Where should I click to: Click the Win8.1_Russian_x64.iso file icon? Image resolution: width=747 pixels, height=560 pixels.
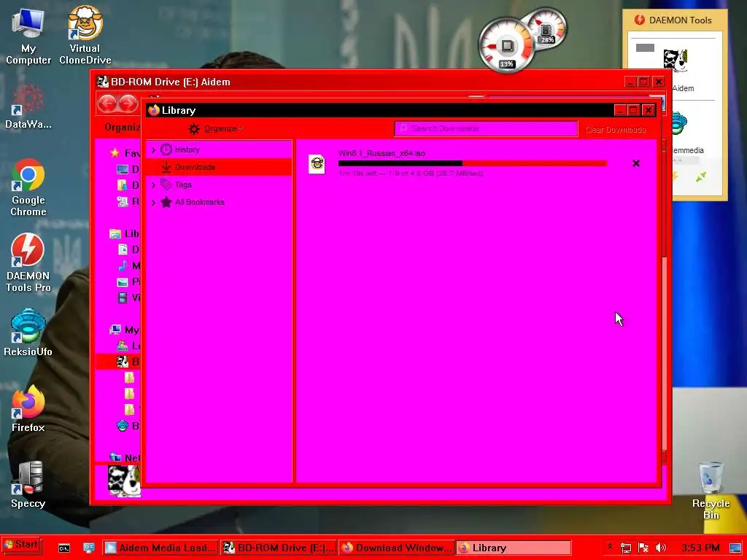(317, 164)
